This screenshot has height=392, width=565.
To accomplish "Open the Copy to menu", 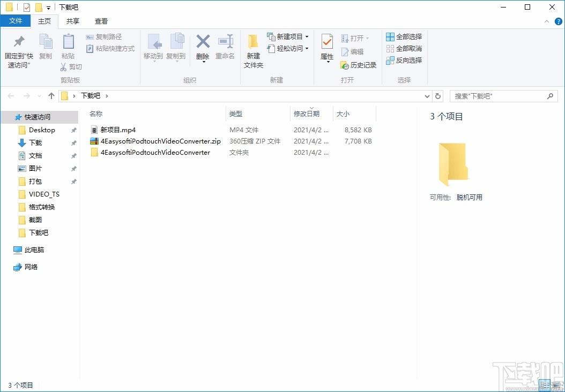I will point(176,48).
